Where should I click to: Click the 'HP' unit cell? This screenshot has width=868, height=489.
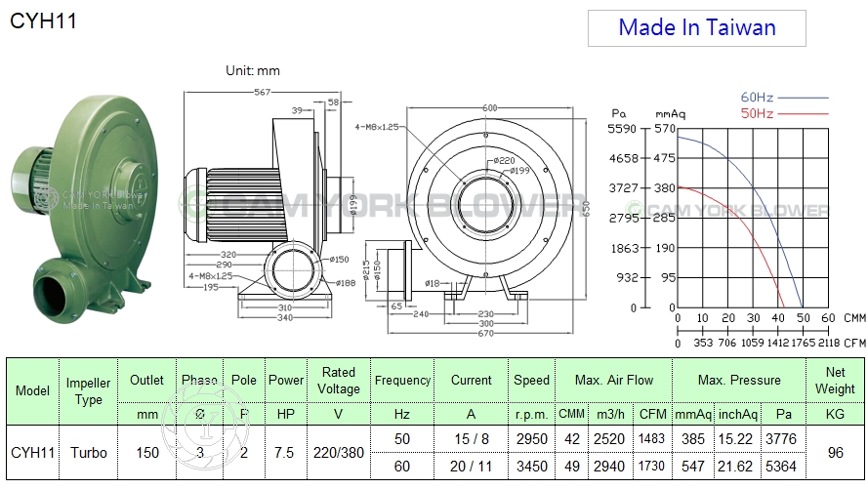[286, 414]
